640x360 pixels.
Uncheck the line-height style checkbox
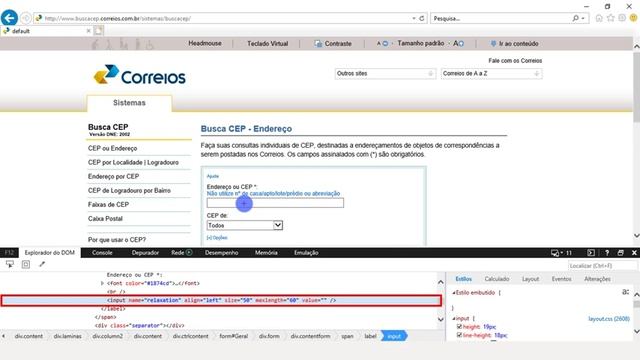tap(459, 335)
